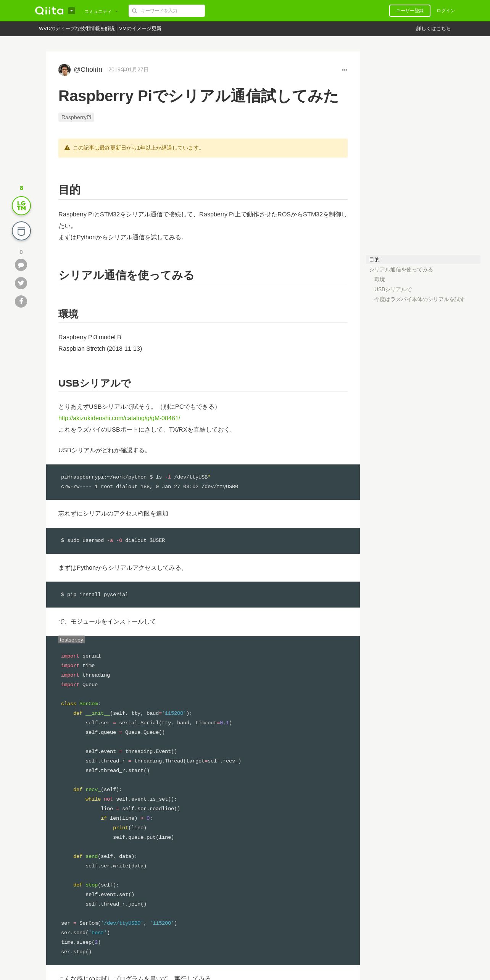This screenshot has width=490, height=980.
Task: Click the ログイン link
Action: [x=446, y=11]
